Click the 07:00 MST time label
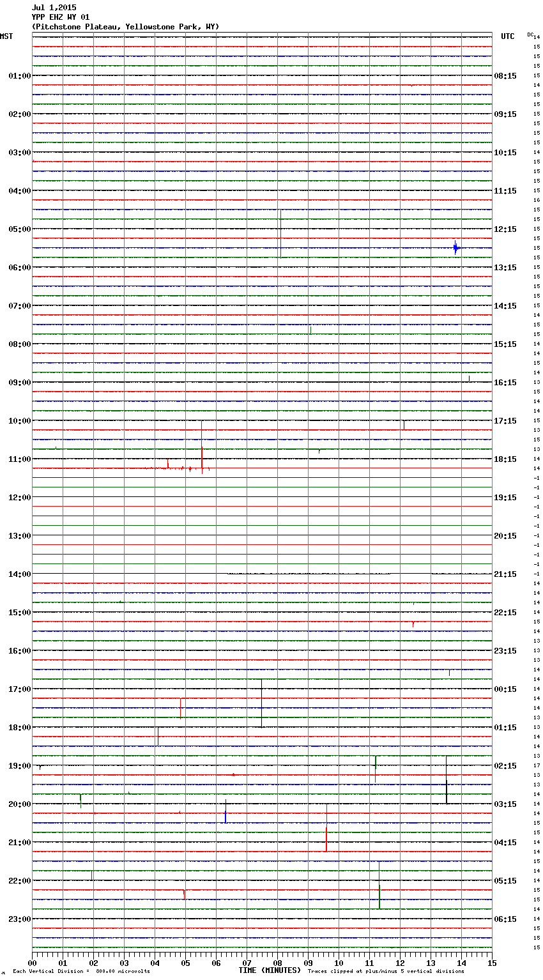Image resolution: width=543 pixels, height=980 pixels. (20, 306)
